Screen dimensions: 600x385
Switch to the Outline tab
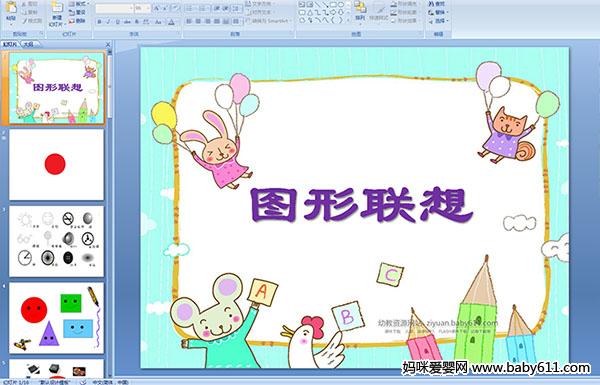28,44
